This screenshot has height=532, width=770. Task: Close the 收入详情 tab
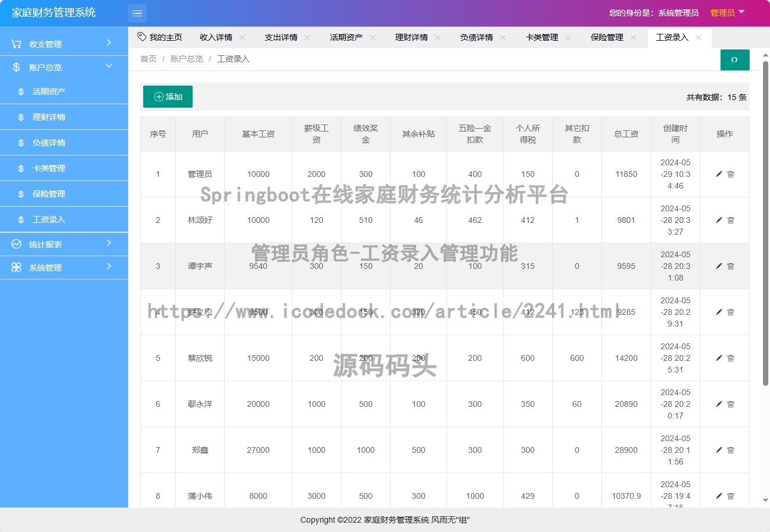coord(242,37)
